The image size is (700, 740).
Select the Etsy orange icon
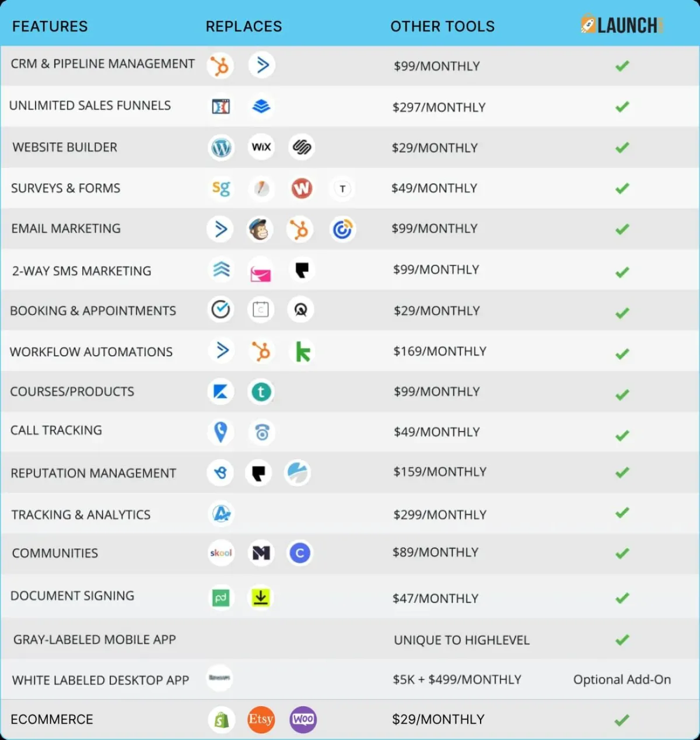point(261,719)
